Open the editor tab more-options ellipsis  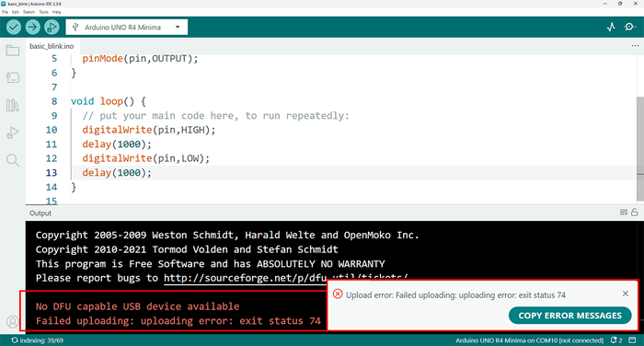635,46
